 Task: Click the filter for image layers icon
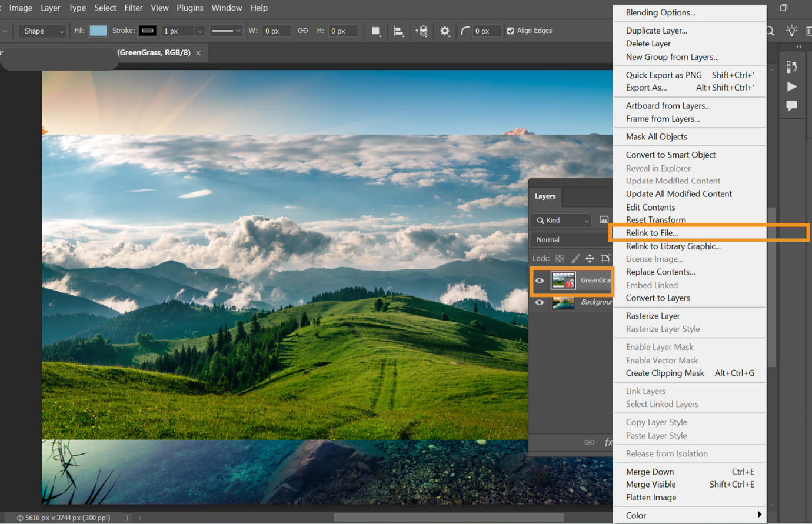click(604, 219)
